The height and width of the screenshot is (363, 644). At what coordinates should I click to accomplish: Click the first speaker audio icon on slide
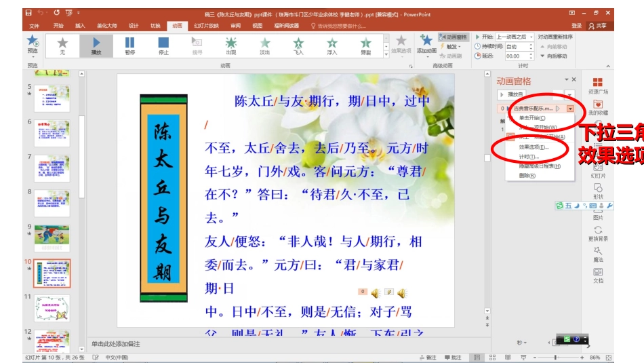click(x=375, y=293)
